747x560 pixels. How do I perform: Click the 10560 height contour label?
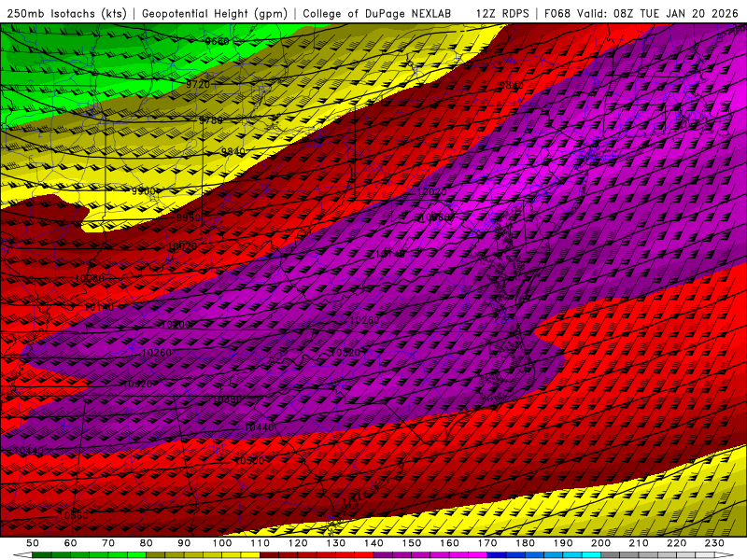pyautogui.click(x=74, y=516)
